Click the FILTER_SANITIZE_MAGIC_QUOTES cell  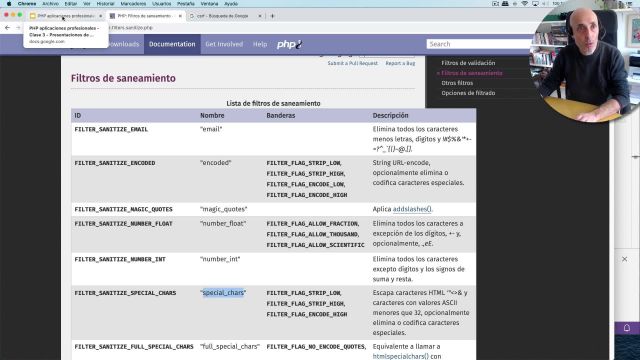click(123, 209)
